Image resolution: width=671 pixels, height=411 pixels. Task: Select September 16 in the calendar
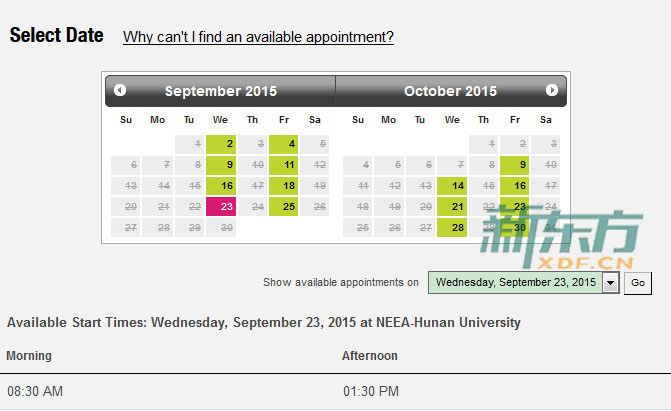pos(221,186)
